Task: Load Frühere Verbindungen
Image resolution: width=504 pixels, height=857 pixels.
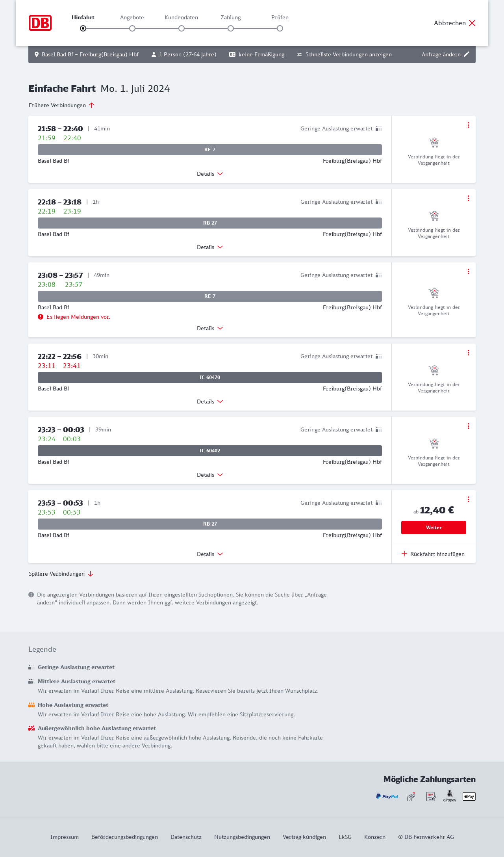Action: 61,105
